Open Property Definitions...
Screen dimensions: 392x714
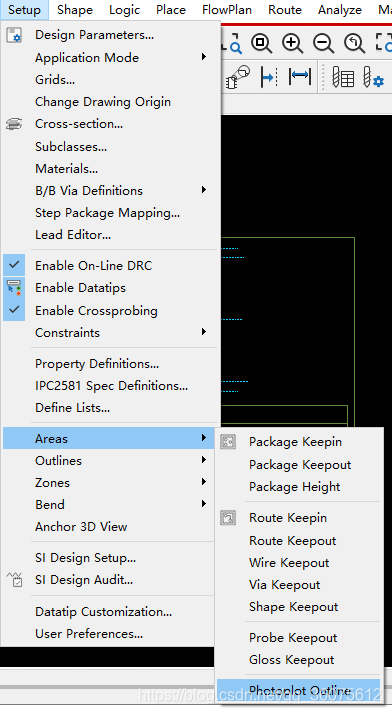pos(110,364)
